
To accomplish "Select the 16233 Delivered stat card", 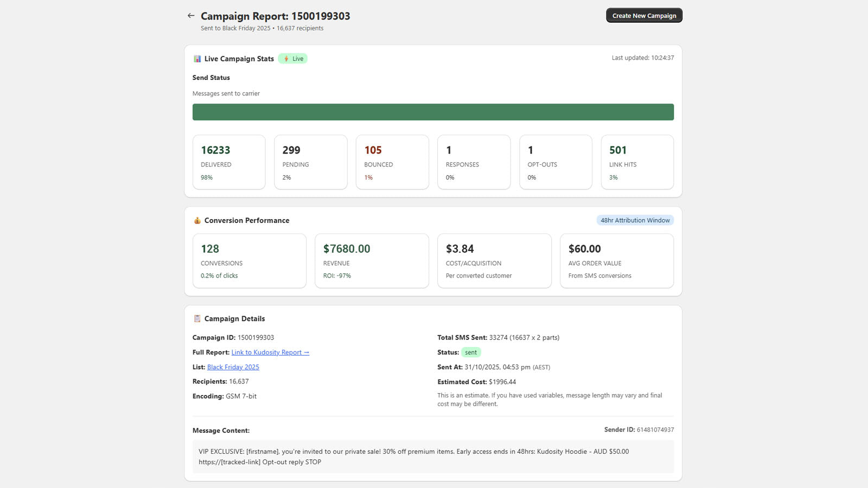I will click(229, 162).
